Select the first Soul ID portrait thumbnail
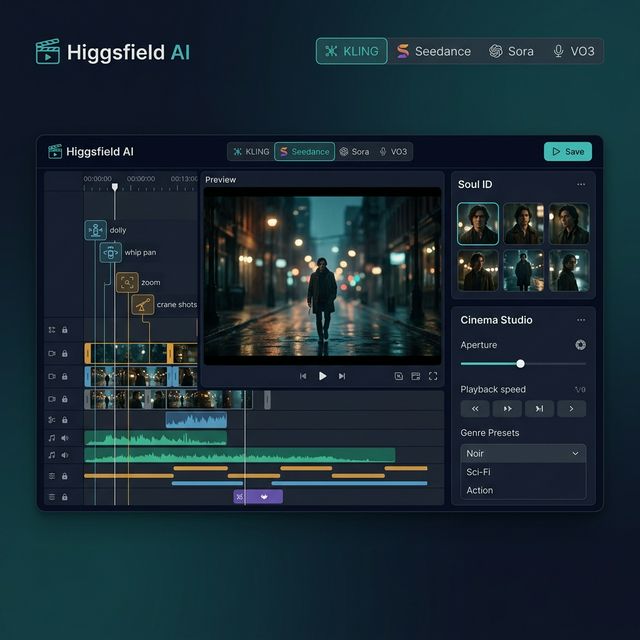This screenshot has width=640, height=640. pyautogui.click(x=478, y=224)
